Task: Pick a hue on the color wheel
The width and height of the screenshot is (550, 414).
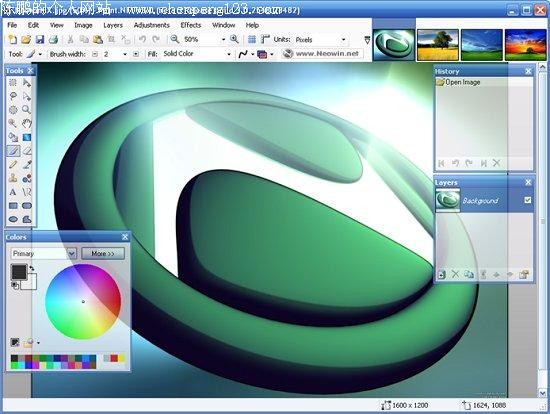Action: tap(83, 302)
